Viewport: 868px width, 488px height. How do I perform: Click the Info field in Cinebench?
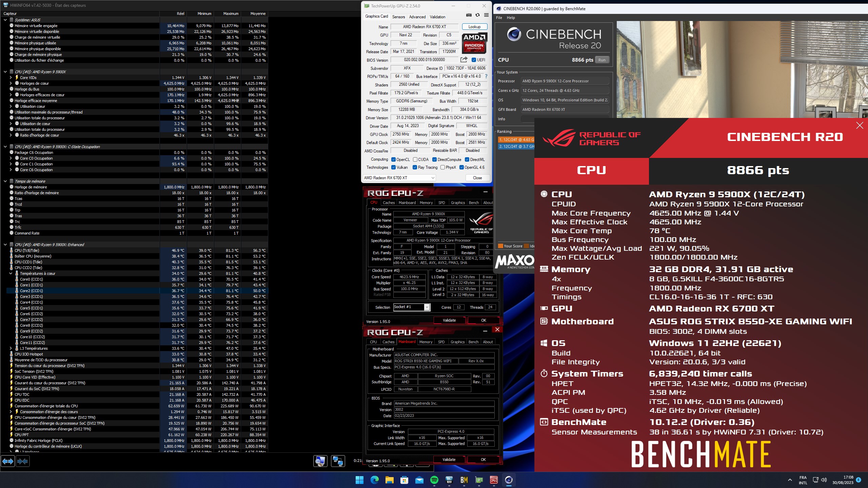(565, 119)
